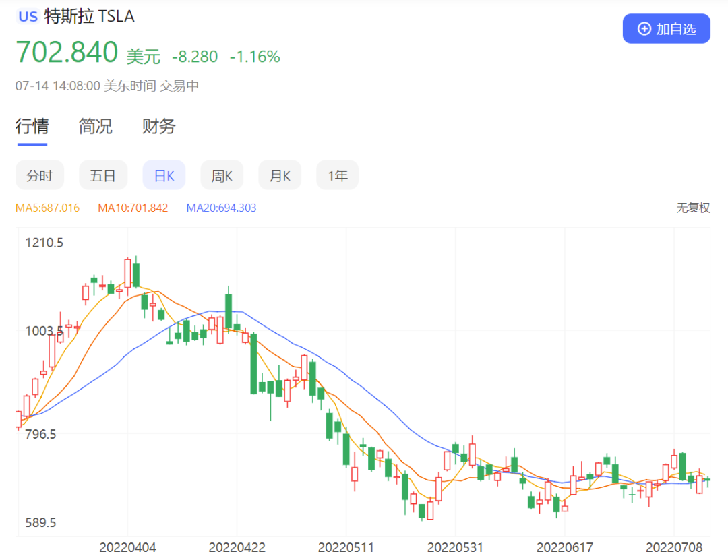Viewport: 728px width, 560px height.
Task: Click the 796.5 y-axis label
Action: pyautogui.click(x=40, y=434)
